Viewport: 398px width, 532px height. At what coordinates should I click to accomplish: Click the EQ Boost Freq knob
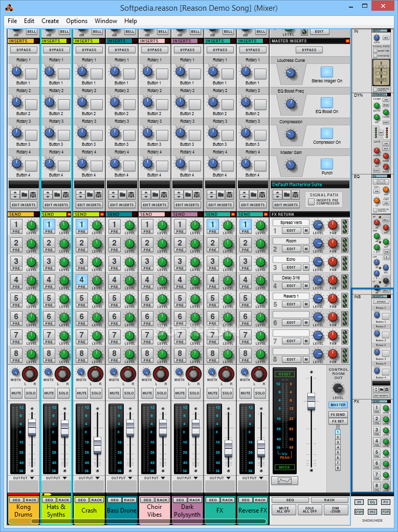pos(291,103)
